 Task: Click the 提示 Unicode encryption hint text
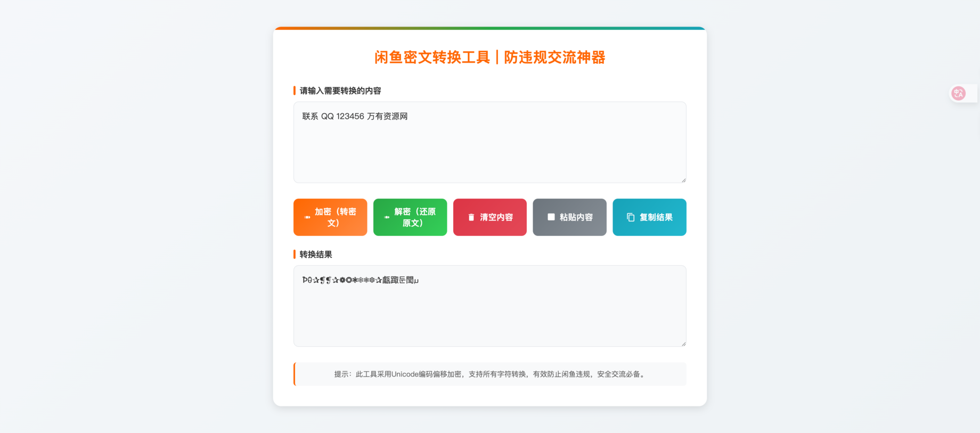pos(490,374)
